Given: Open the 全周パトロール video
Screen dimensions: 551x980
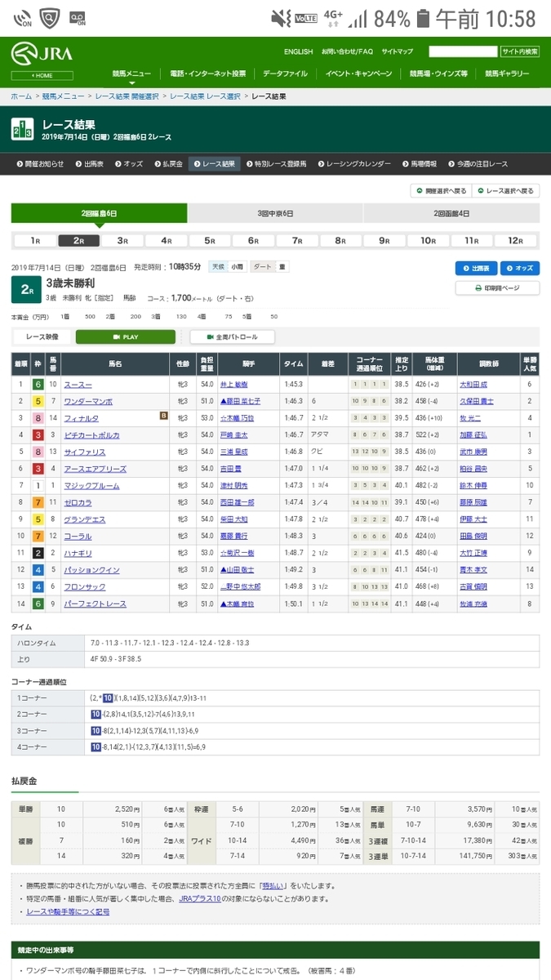Looking at the screenshot, I should tap(233, 336).
